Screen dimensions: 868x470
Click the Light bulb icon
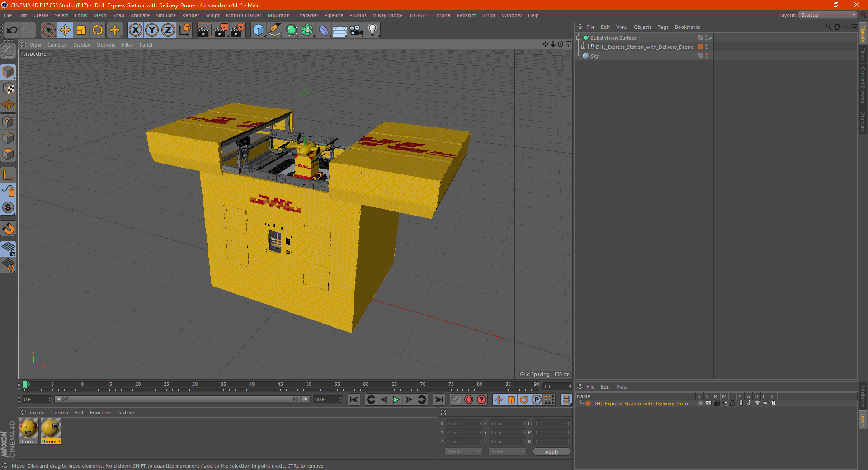pos(372,30)
